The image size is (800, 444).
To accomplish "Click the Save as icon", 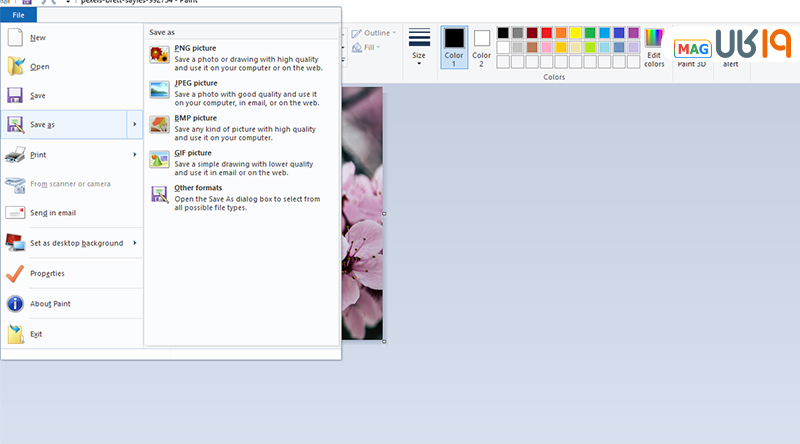I will tap(15, 125).
